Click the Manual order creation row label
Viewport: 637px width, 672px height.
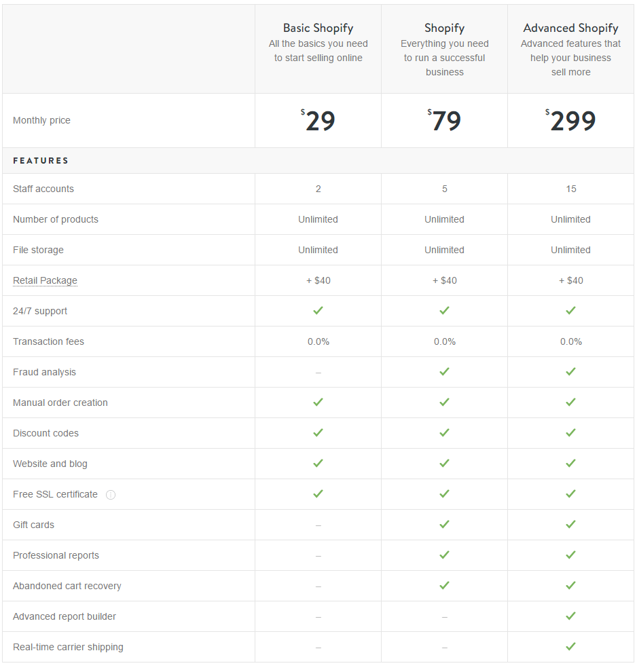click(60, 403)
